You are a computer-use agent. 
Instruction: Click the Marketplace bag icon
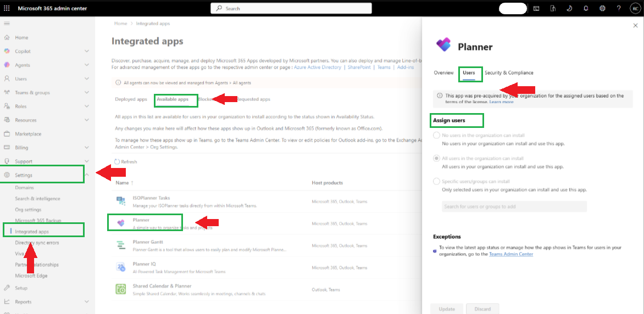[7, 134]
